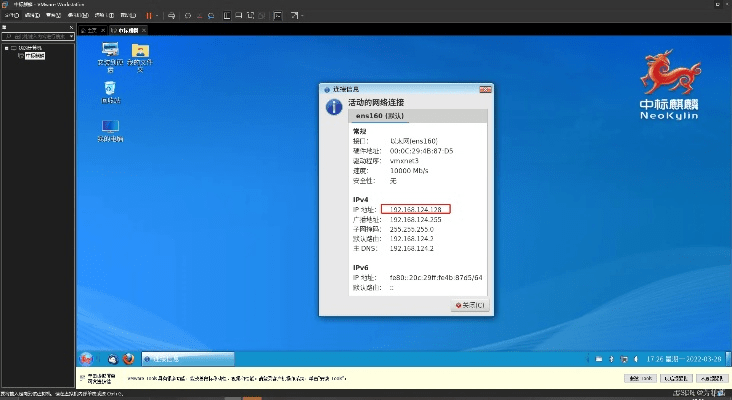
Task: Open the 我的文件夹 folder icon
Action: (141, 52)
